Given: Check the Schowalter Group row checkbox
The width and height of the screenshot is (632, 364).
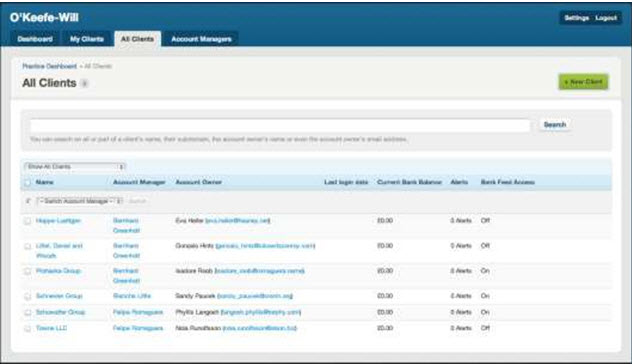Looking at the screenshot, I should point(27,312).
